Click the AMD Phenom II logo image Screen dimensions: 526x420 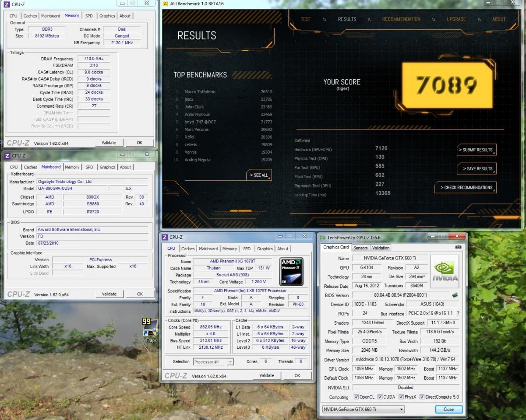pyautogui.click(x=291, y=272)
